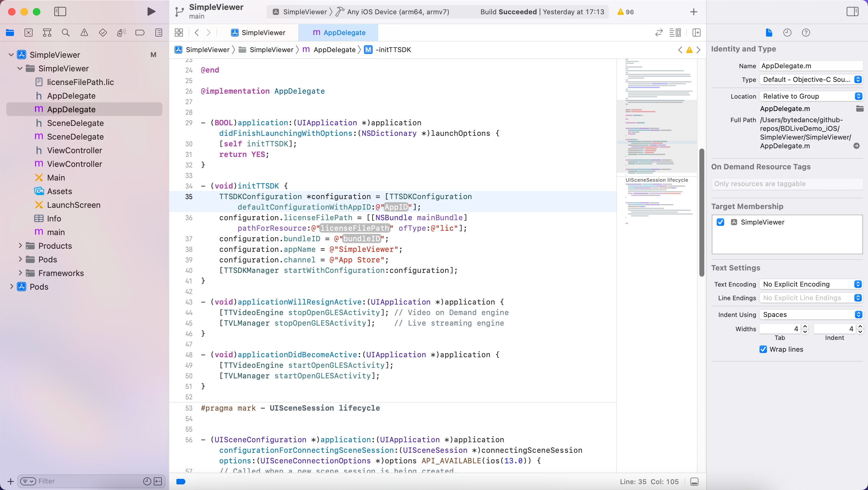
Task: Click the editor vertical scrollbar
Action: coord(702,212)
